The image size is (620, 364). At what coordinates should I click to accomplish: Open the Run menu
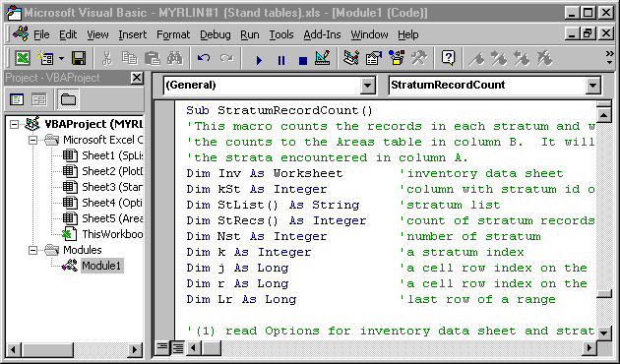tap(250, 34)
